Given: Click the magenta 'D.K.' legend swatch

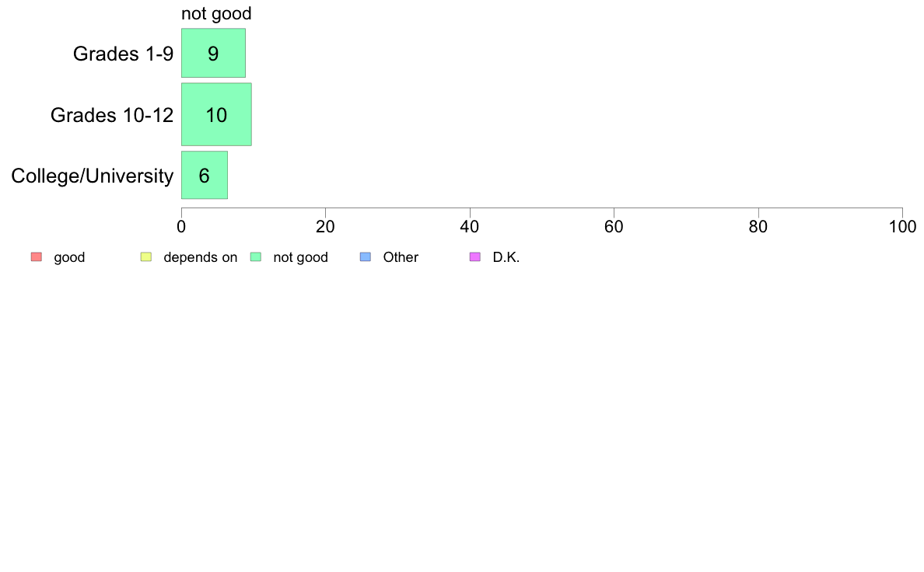Looking at the screenshot, I should [475, 256].
